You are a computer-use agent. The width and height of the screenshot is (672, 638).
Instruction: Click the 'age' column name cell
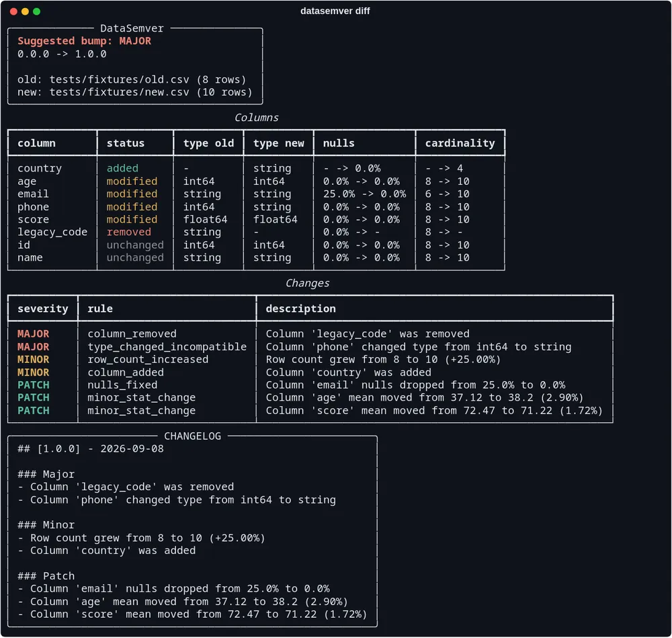pos(27,182)
